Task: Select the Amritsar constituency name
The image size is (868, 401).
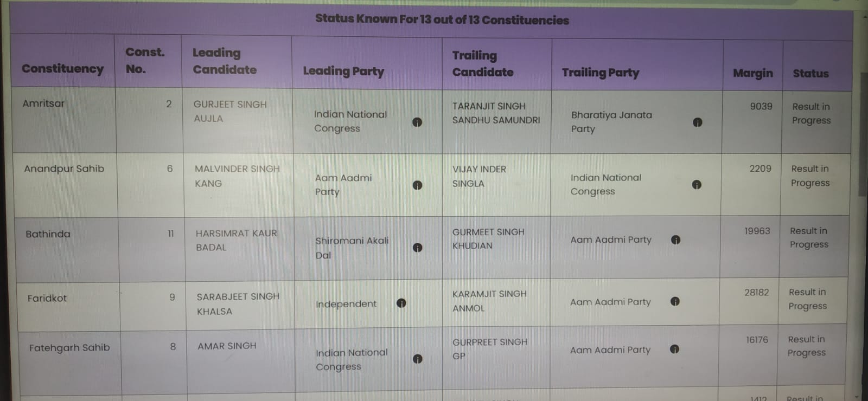Action: [x=43, y=103]
